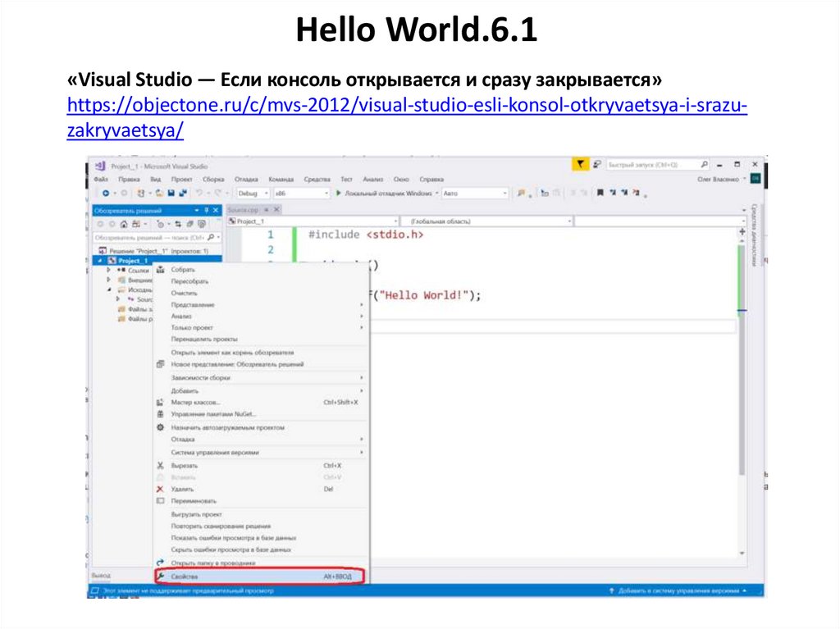This screenshot has width=840, height=629.
Task: Click the editor vertical scrollbar
Action: tap(742, 359)
